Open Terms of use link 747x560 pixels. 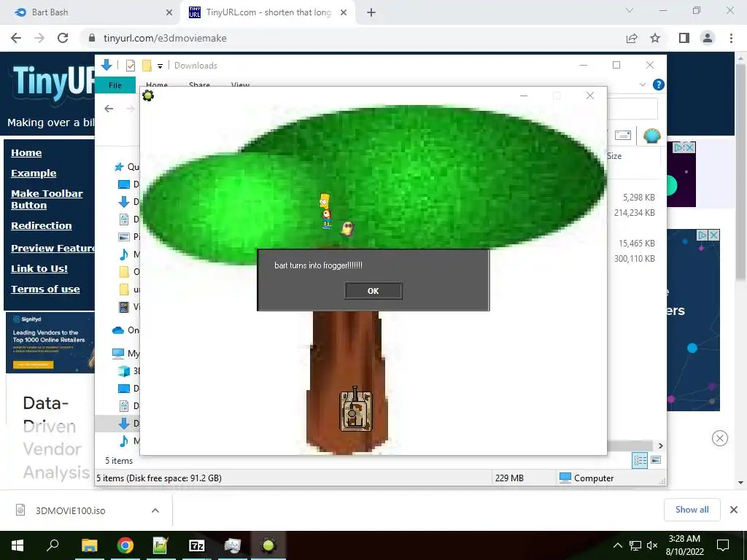point(45,289)
